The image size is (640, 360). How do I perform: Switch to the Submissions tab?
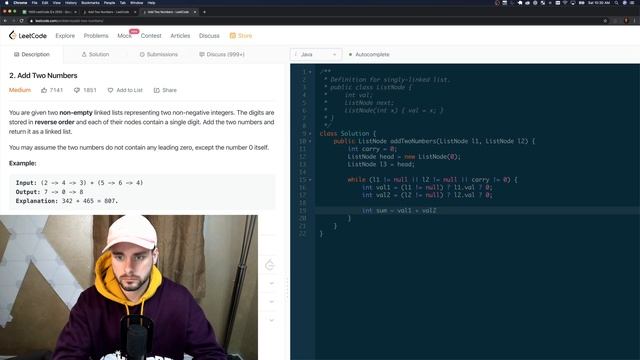159,54
